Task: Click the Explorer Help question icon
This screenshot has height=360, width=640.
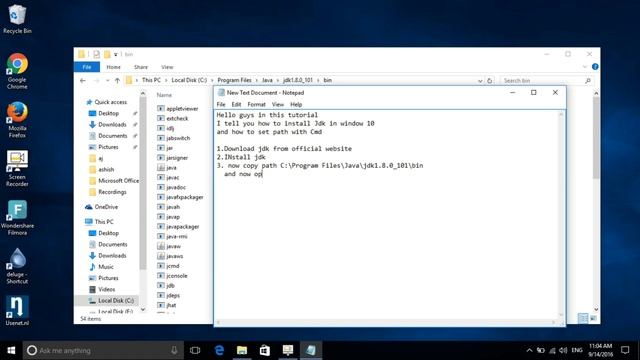Action: tap(595, 67)
